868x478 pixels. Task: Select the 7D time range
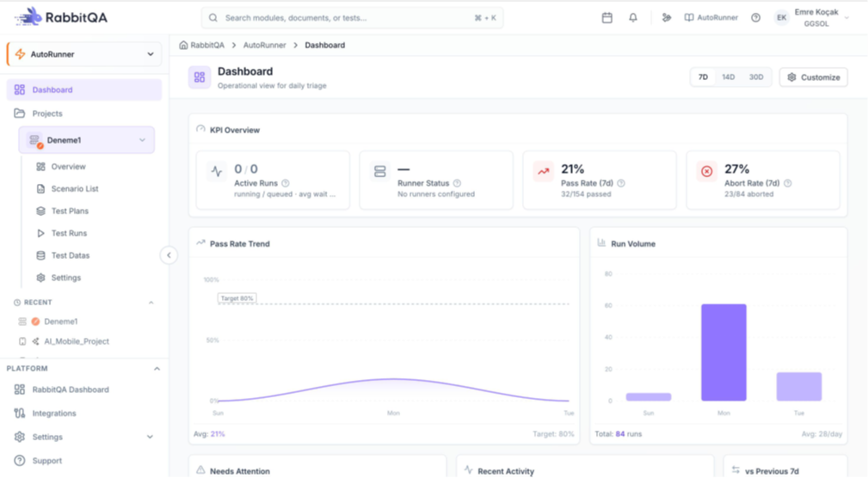[x=703, y=77]
